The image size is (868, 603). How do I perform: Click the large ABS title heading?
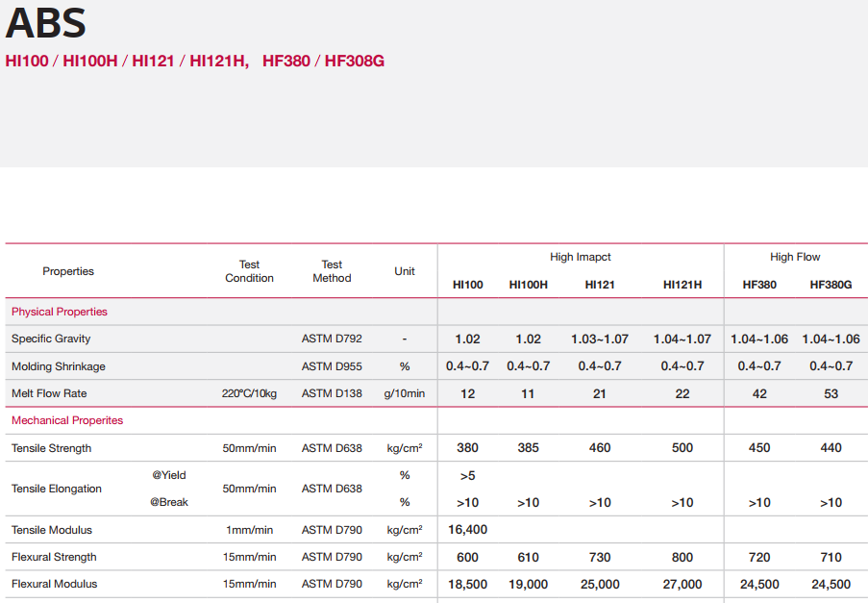click(x=45, y=24)
